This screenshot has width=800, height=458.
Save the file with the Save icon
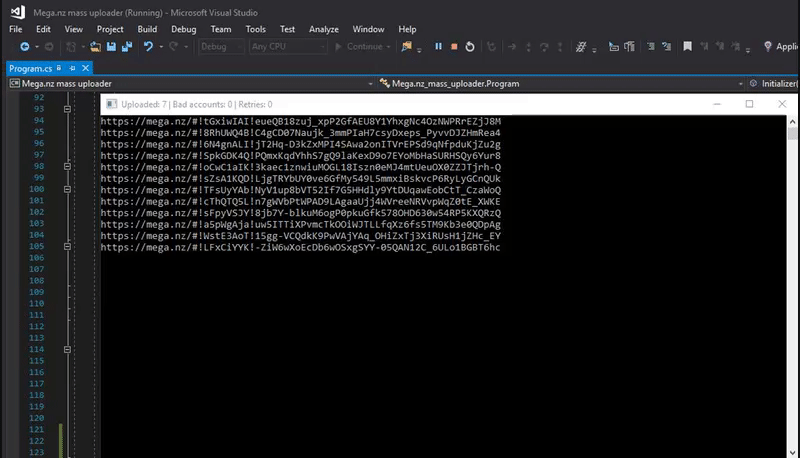pos(111,46)
